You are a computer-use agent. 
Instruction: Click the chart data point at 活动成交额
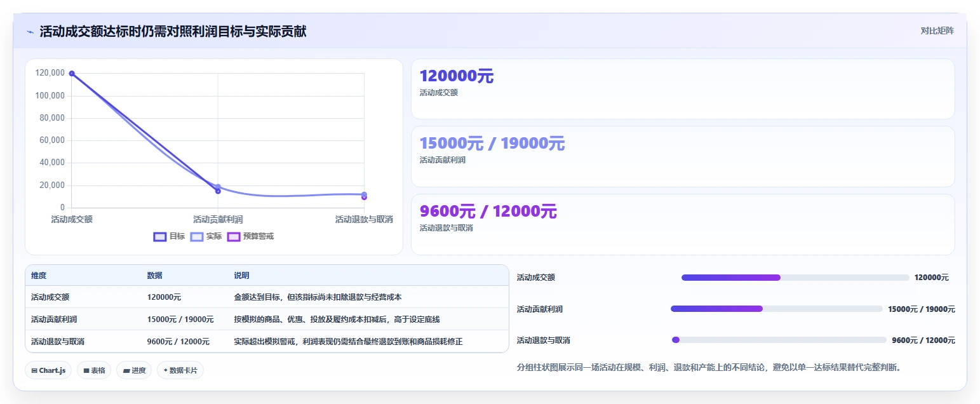(x=72, y=74)
